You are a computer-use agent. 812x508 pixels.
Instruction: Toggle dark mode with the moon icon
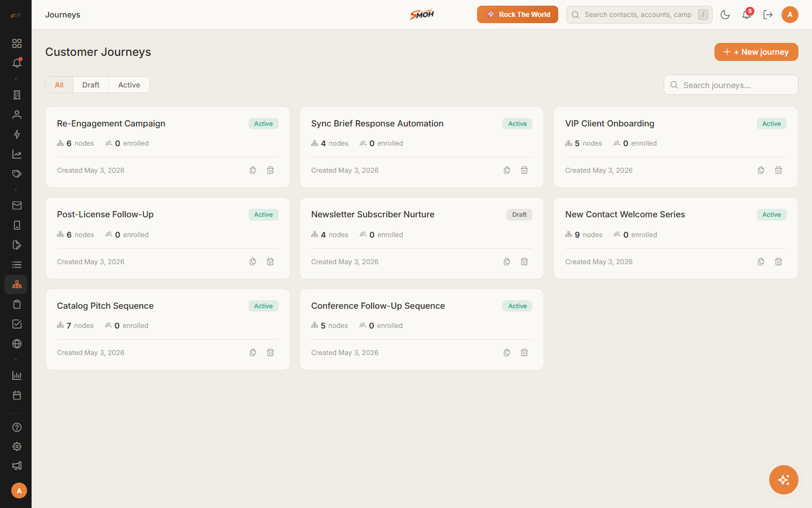pos(725,15)
